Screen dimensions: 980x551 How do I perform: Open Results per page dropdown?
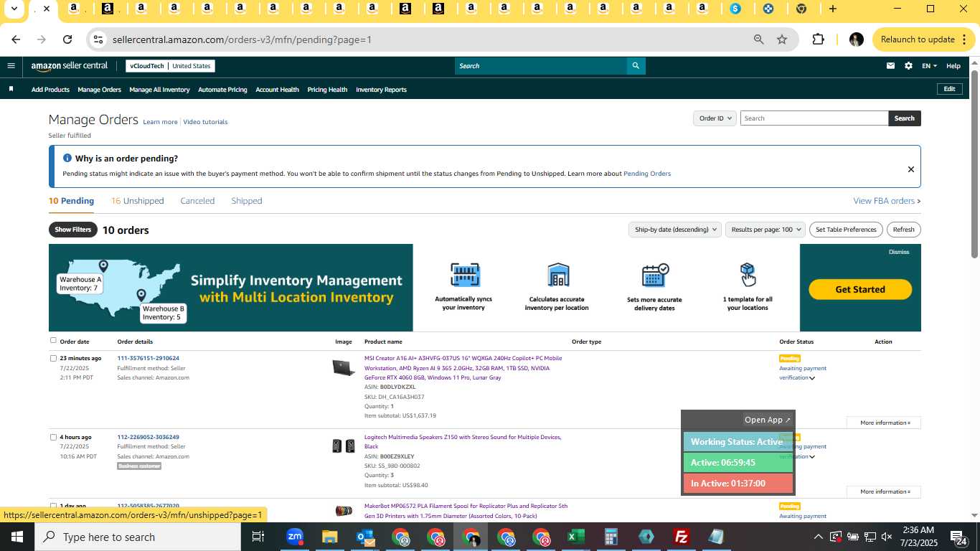pyautogui.click(x=765, y=230)
